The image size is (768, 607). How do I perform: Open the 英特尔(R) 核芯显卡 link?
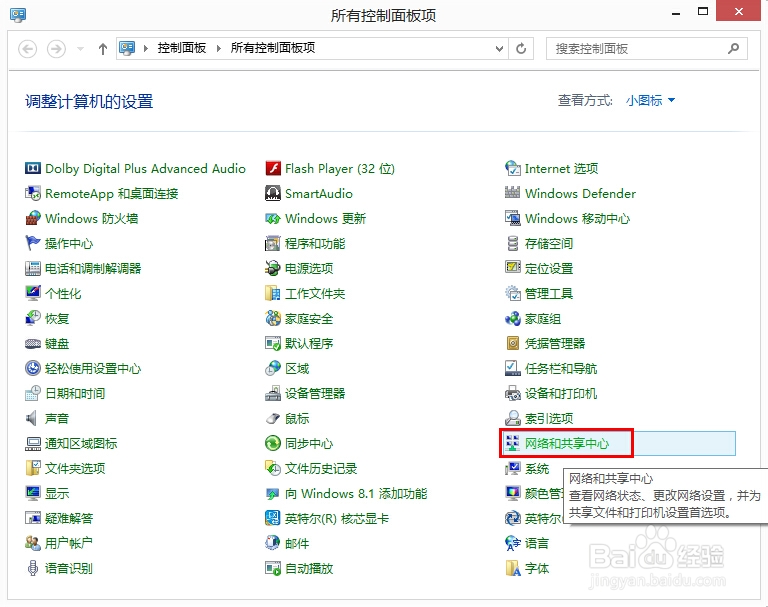[337, 518]
